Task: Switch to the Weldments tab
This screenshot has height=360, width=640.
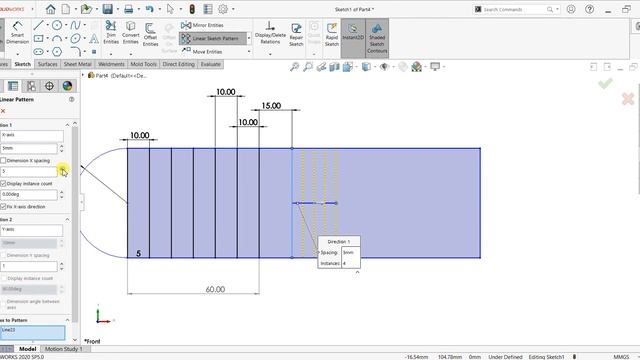Action: [111, 64]
